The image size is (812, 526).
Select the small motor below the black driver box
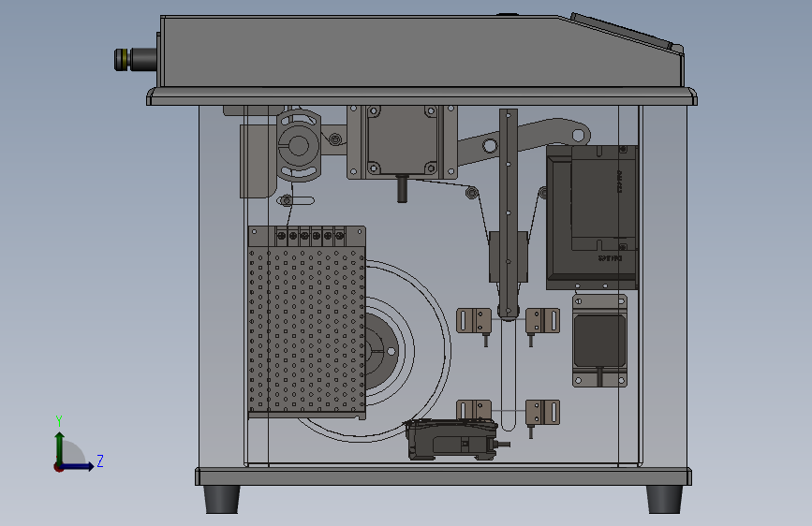[x=599, y=342]
